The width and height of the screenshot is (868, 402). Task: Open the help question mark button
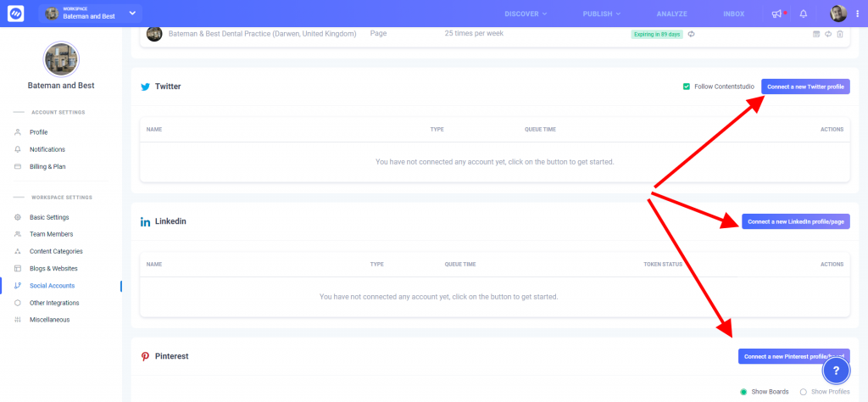tap(837, 371)
